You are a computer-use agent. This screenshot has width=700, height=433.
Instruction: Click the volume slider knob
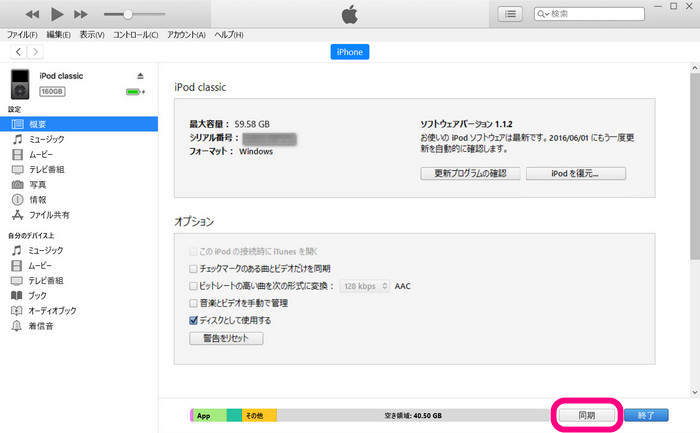pos(128,14)
